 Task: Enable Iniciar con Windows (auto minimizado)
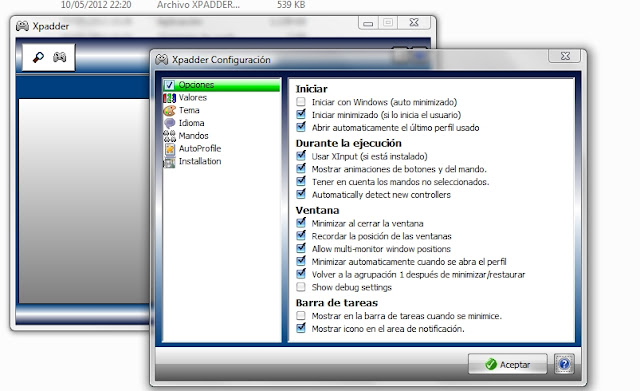301,101
